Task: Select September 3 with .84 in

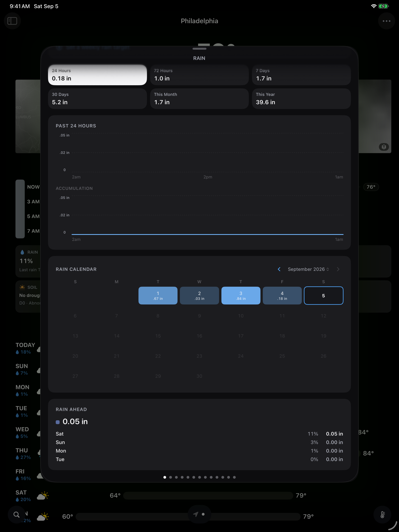Action: pyautogui.click(x=241, y=296)
